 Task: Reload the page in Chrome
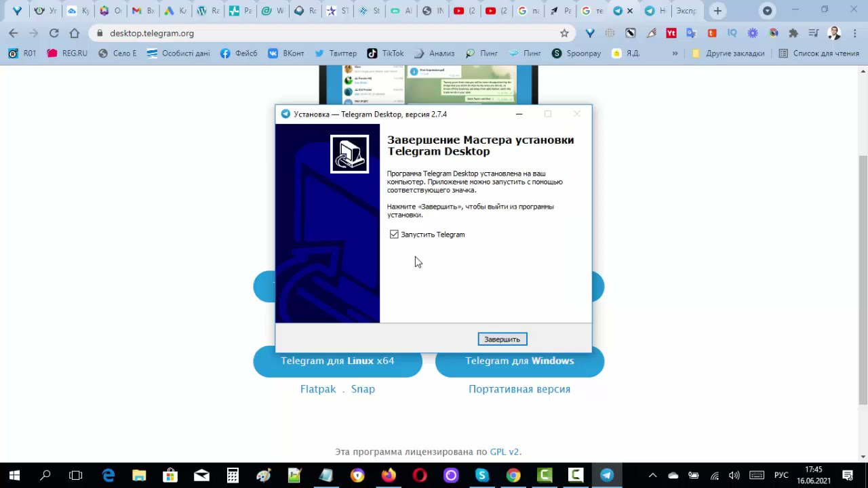[54, 33]
